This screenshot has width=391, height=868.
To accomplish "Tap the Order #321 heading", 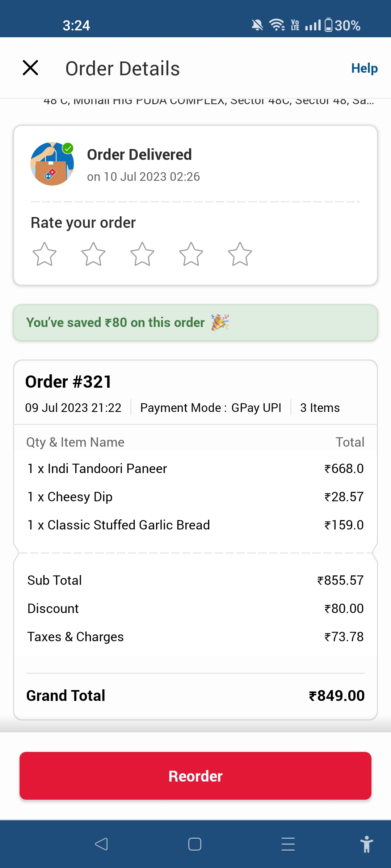I will [x=68, y=382].
